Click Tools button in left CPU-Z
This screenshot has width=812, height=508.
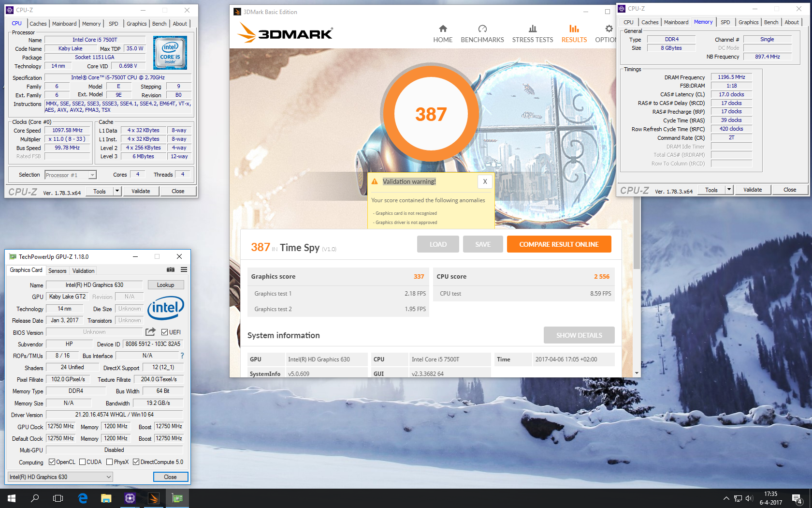(100, 191)
